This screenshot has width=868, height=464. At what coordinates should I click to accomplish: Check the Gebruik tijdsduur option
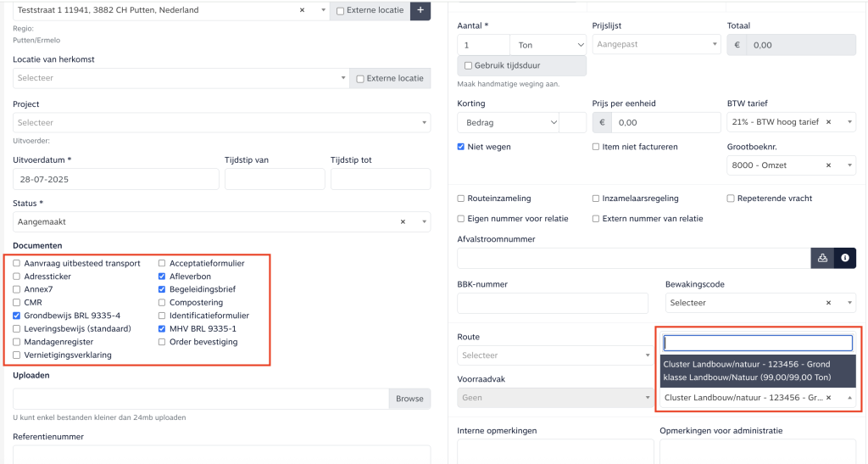pos(468,66)
